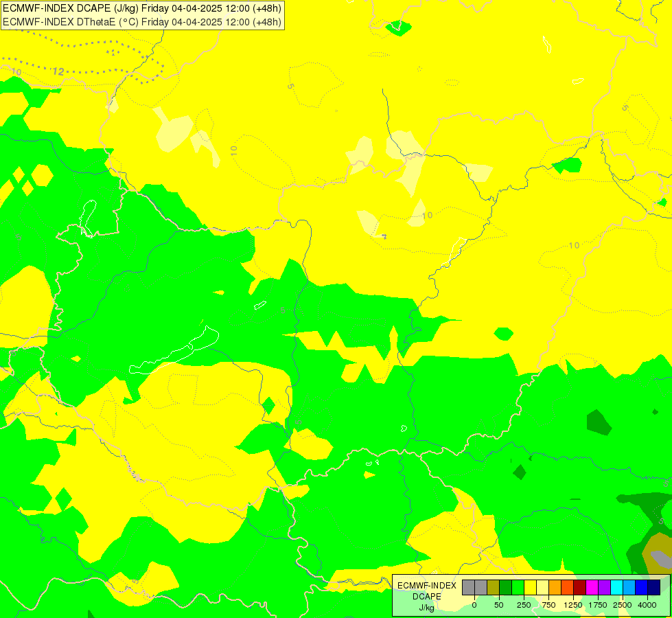Click the '1250' legend scale value
Screen dimensions: 672x618
point(573,605)
